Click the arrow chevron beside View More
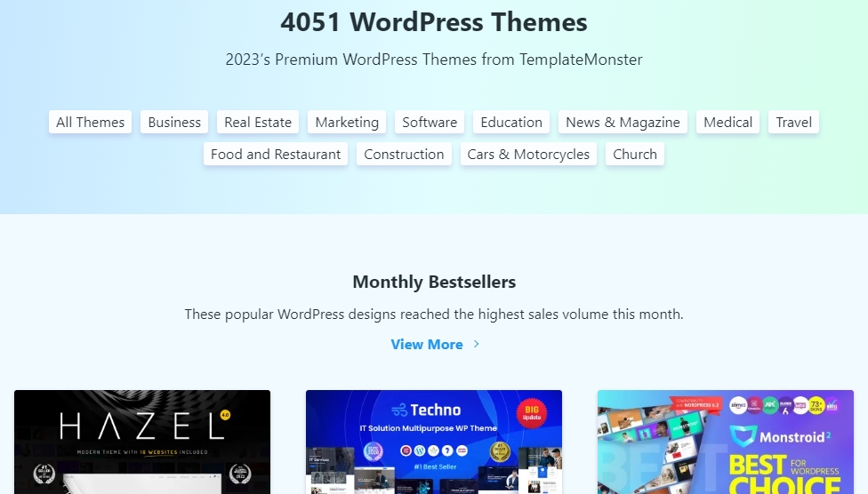The image size is (868, 494). point(476,345)
